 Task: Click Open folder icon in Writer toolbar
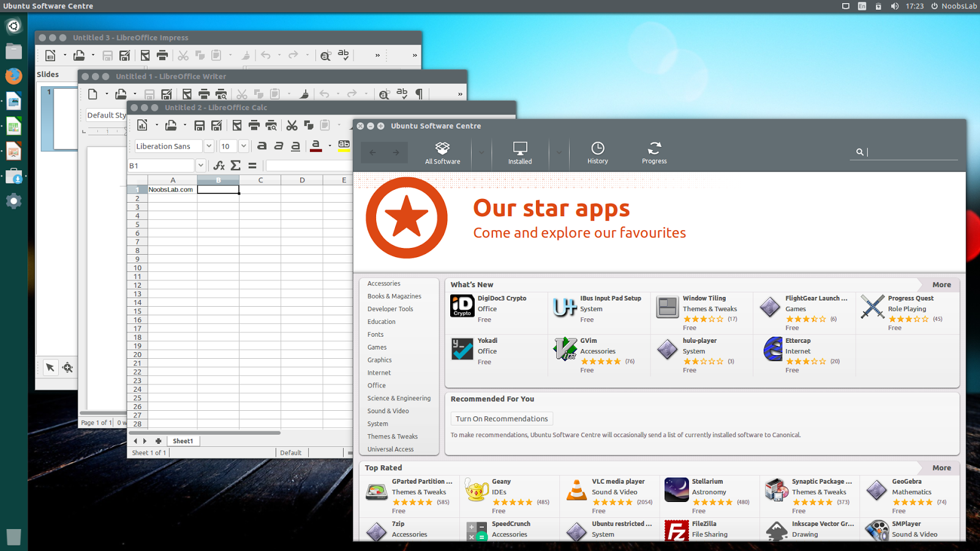[x=121, y=94]
